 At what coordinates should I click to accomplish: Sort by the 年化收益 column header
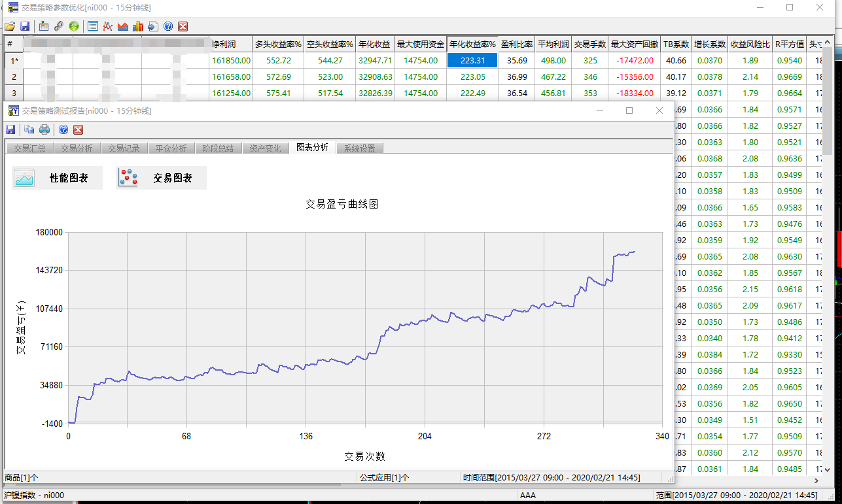click(x=375, y=44)
